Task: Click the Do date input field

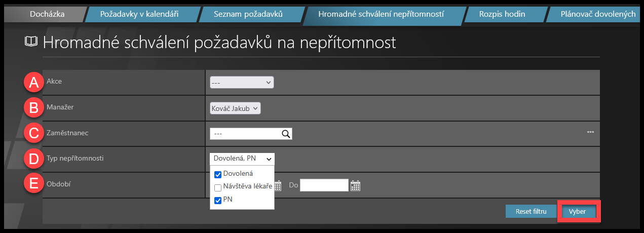Action: (x=324, y=185)
